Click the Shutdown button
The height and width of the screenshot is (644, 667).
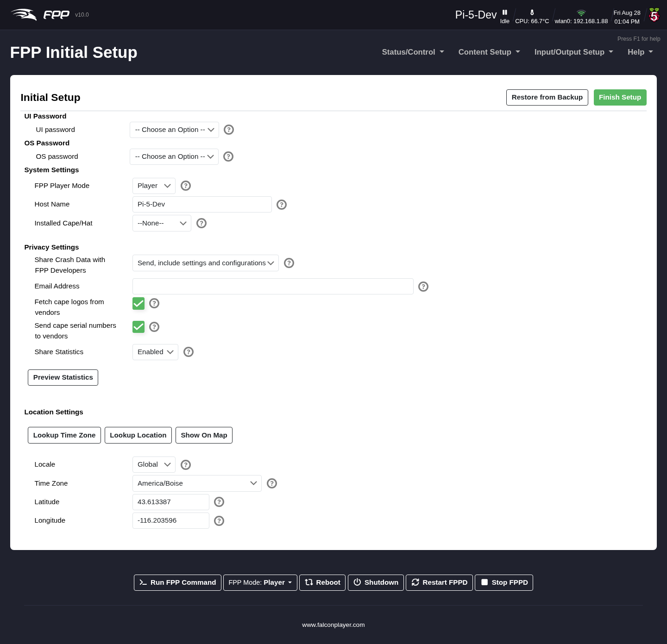click(x=376, y=582)
